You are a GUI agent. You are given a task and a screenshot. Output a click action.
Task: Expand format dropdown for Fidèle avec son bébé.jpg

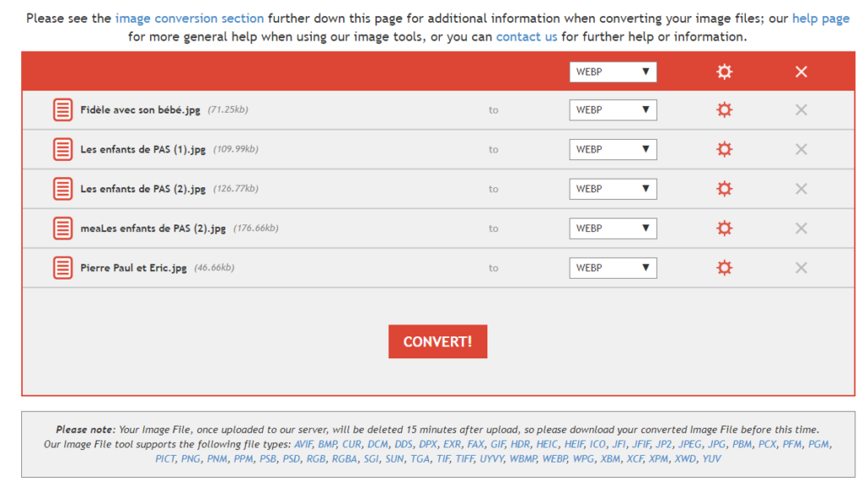coord(613,110)
